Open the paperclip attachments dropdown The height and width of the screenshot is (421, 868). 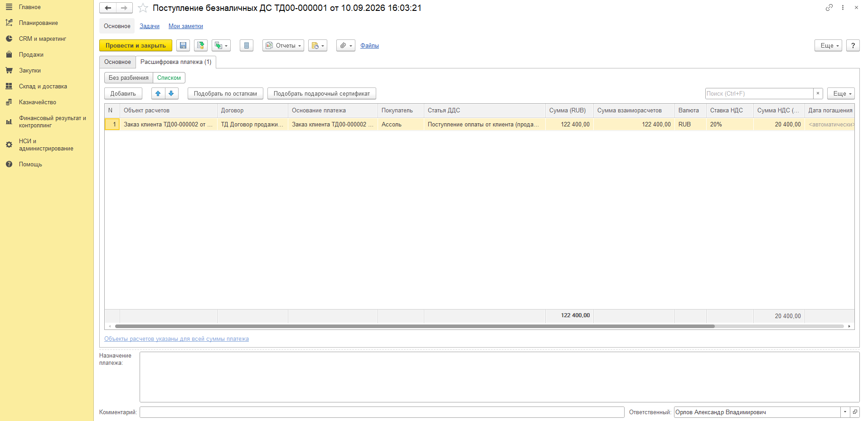click(346, 45)
